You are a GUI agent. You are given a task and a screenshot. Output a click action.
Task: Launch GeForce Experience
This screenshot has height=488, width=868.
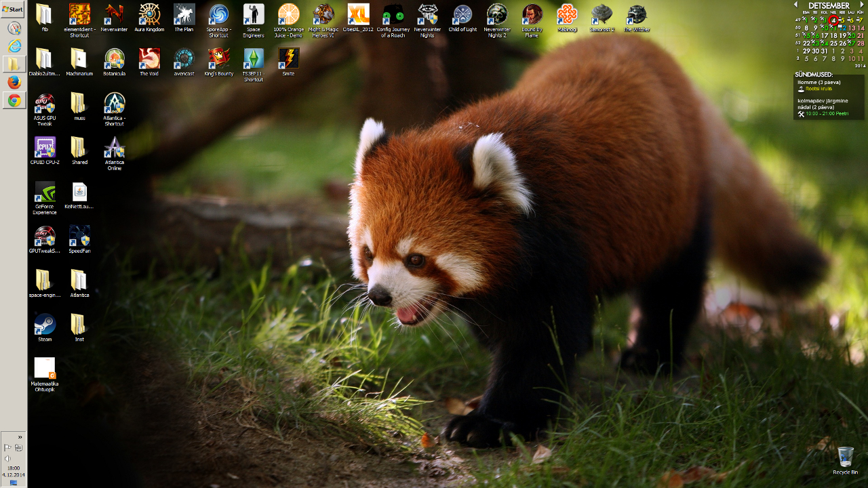45,192
